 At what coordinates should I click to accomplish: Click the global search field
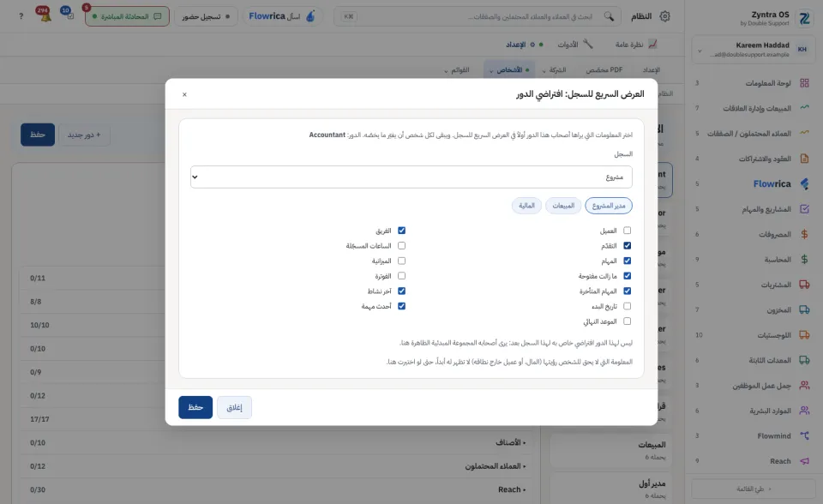pyautogui.click(x=478, y=16)
